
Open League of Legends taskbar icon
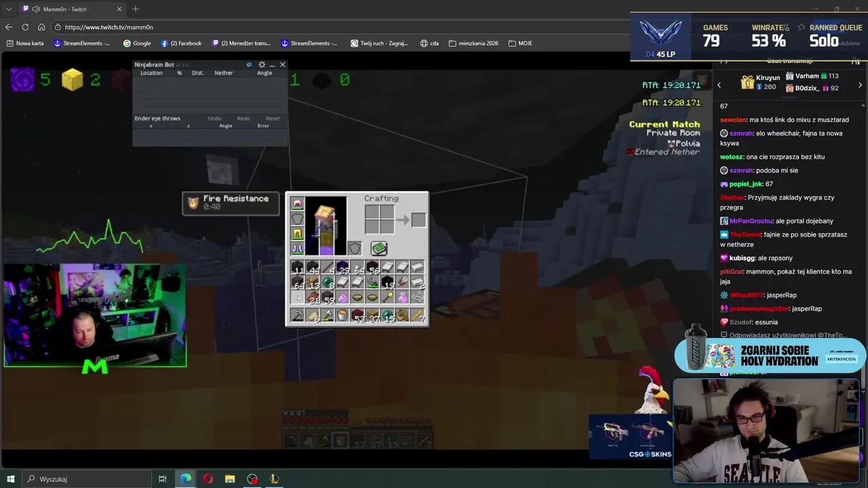tap(275, 479)
